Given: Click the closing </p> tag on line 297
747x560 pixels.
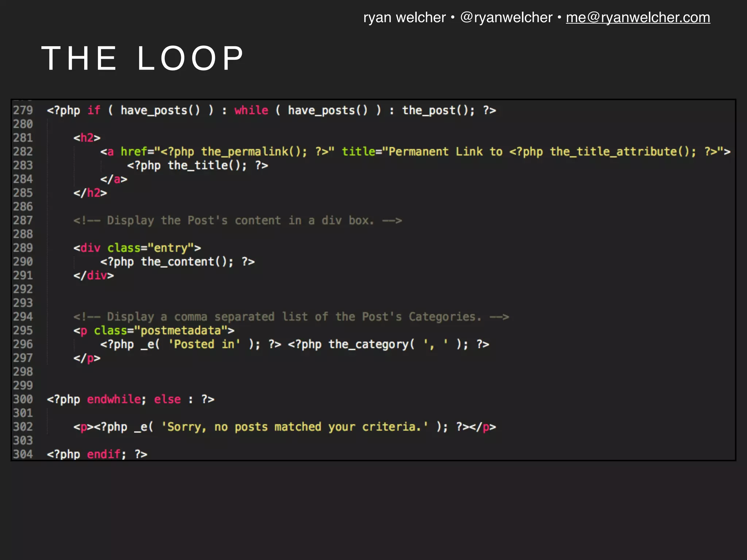Looking at the screenshot, I should tap(87, 358).
